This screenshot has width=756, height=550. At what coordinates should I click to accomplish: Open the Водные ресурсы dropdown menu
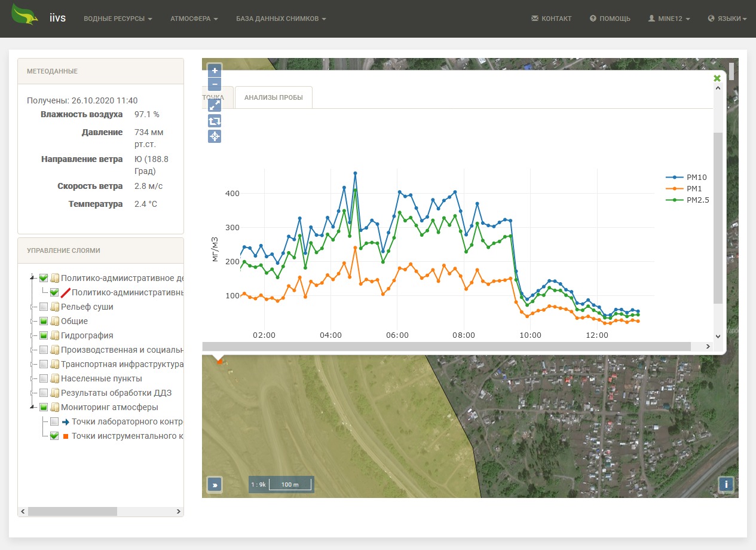click(118, 19)
